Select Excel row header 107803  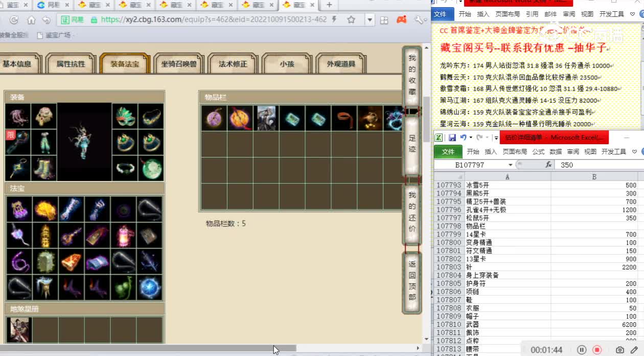449,267
